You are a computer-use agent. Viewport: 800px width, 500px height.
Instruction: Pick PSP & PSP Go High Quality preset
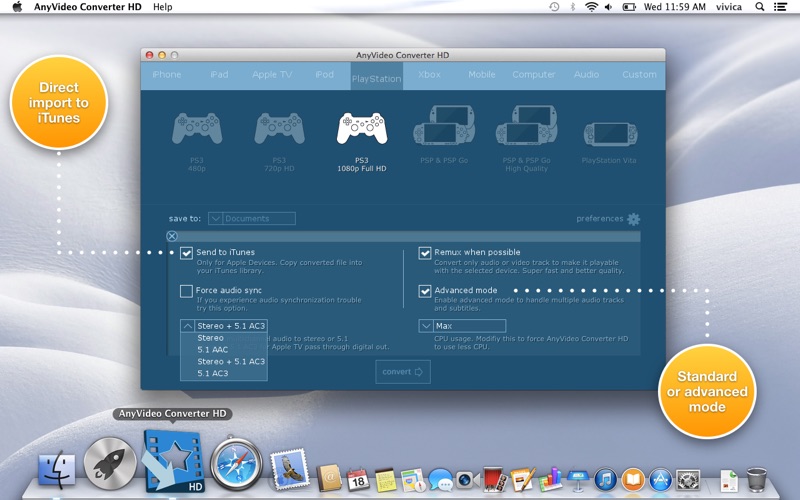pos(527,126)
